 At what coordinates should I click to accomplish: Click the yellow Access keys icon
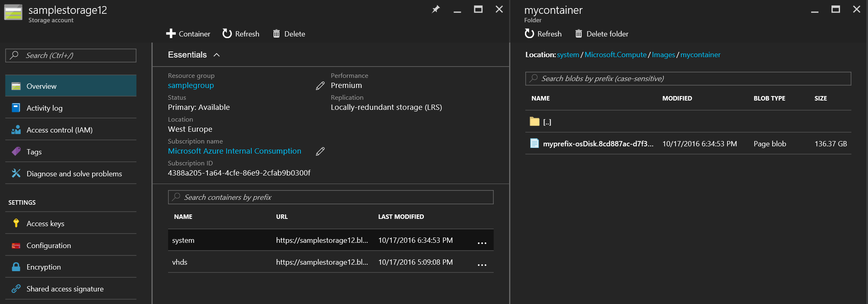pos(16,223)
